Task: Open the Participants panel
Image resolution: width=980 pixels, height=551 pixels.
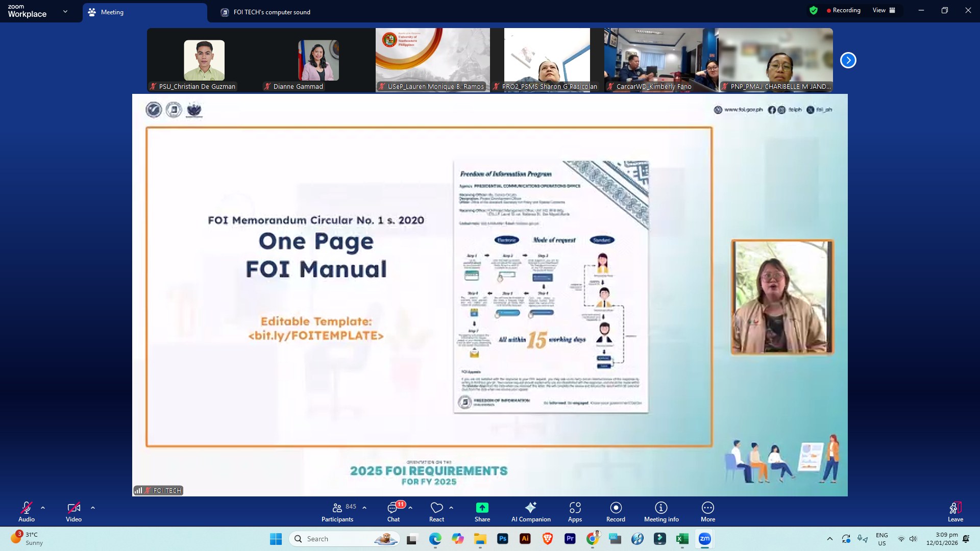Action: coord(337,512)
